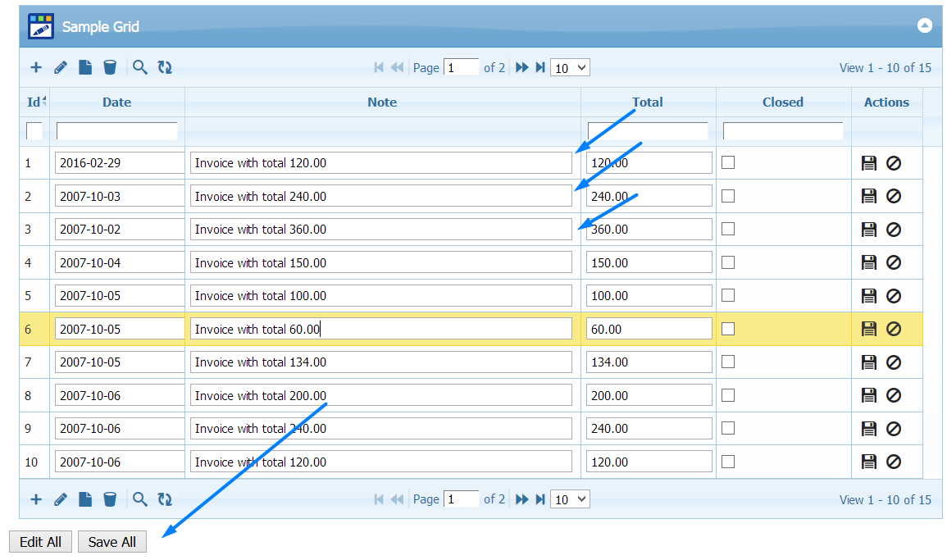
Task: Open search with top magnifier icon
Action: (140, 68)
